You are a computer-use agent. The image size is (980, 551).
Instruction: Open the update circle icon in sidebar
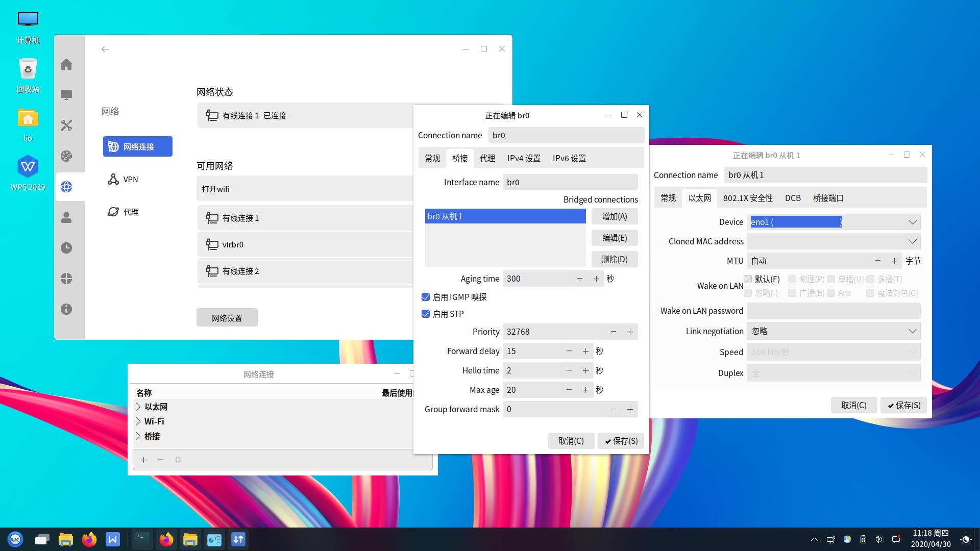[66, 279]
